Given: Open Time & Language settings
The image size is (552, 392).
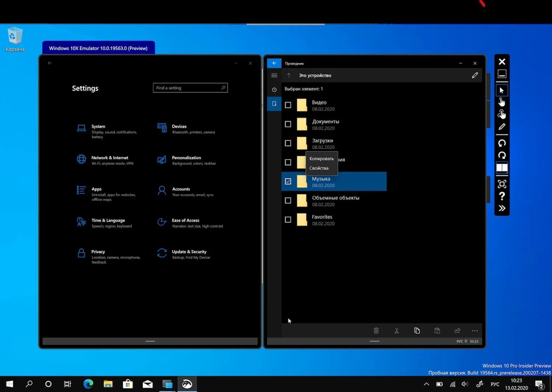Looking at the screenshot, I should point(104,223).
